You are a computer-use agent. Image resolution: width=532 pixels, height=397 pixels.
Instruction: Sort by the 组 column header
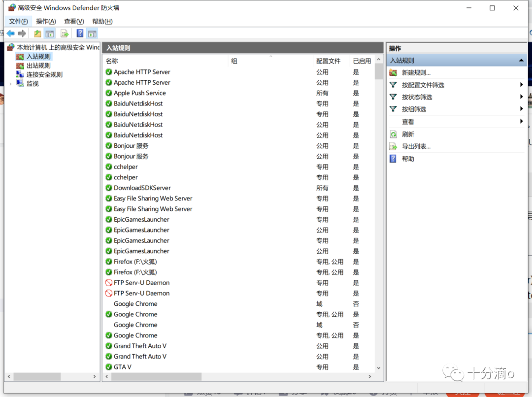[x=270, y=61]
